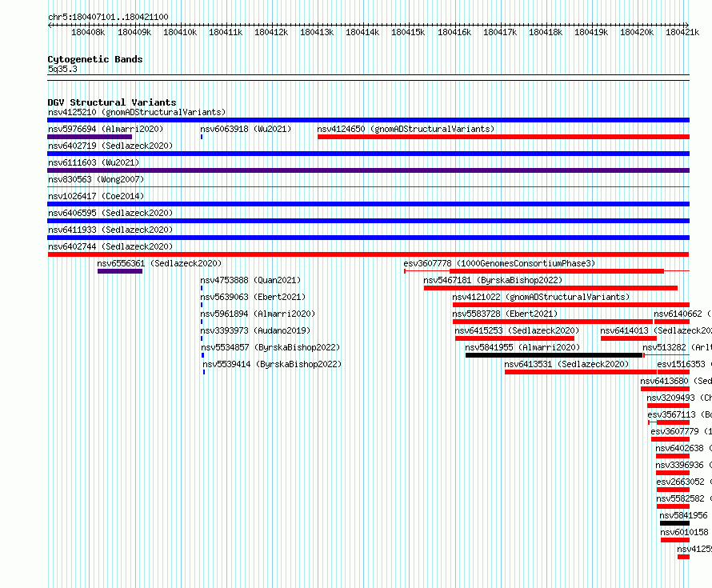Open the nsv5841956 variant label
712x588 pixels.
tap(683, 515)
